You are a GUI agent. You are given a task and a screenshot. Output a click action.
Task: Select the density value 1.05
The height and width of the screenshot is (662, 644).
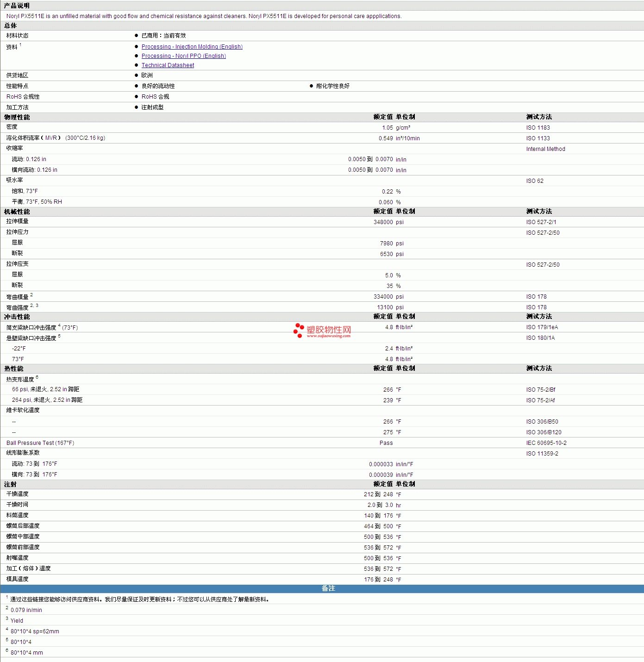click(x=388, y=128)
